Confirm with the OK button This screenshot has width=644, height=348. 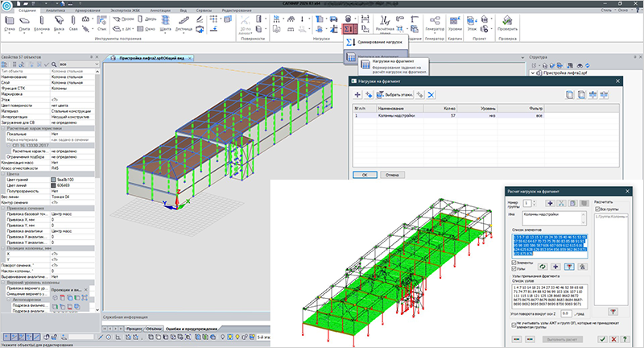(x=365, y=175)
